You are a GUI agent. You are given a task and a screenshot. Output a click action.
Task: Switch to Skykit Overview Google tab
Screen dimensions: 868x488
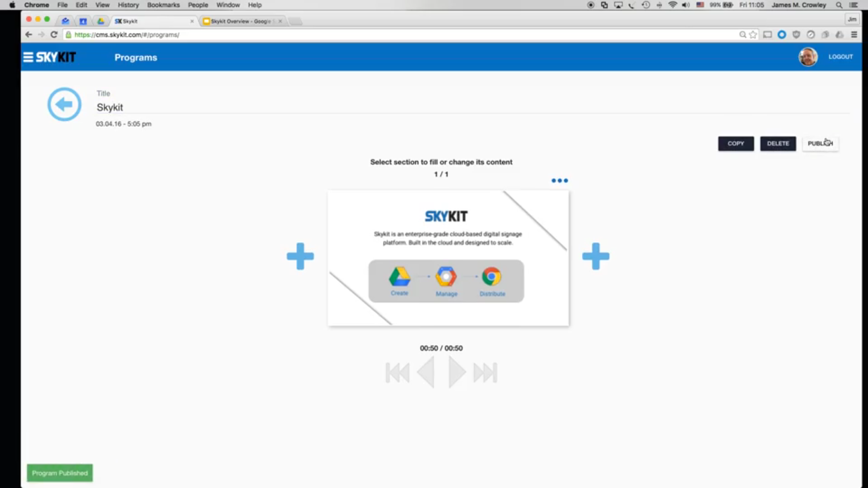(241, 21)
